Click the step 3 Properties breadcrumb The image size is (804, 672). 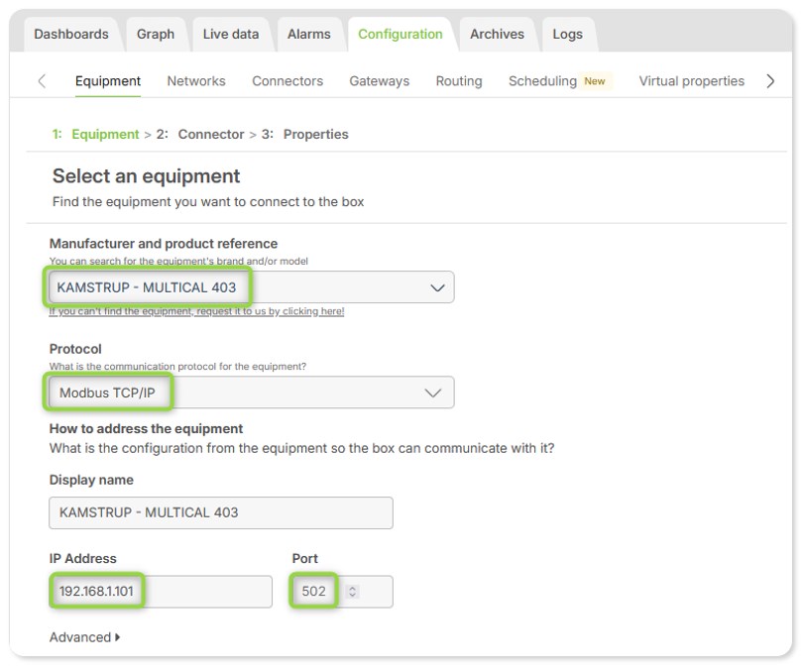[x=304, y=134]
